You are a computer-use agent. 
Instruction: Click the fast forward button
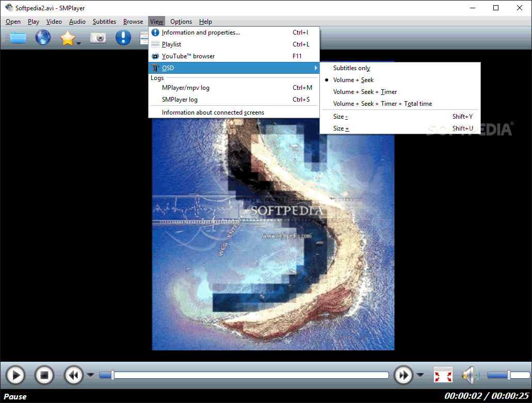(x=404, y=375)
